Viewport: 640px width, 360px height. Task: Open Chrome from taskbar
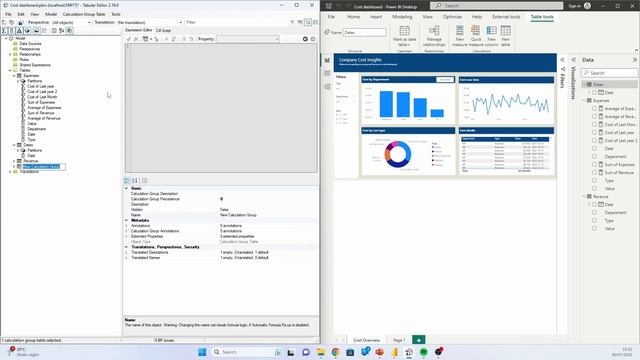(x=335, y=352)
